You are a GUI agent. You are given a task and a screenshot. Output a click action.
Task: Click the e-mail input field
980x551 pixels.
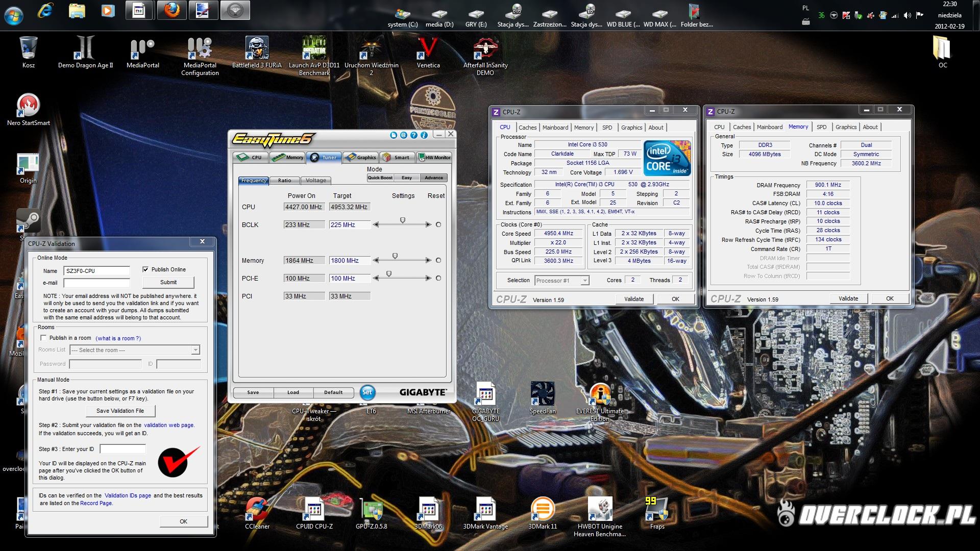(x=96, y=283)
